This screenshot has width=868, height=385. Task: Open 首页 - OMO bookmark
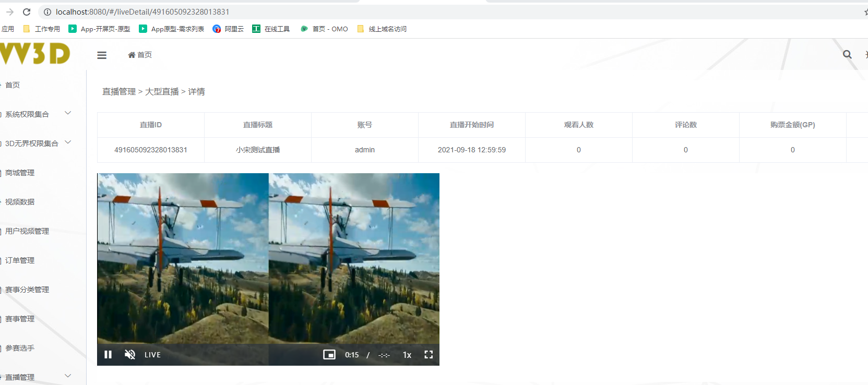point(324,29)
